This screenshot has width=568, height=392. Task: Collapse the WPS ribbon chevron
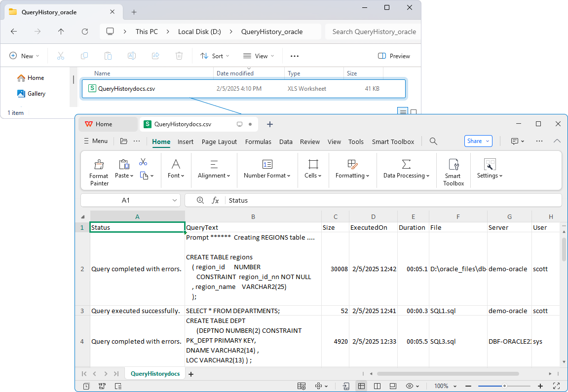coord(557,141)
